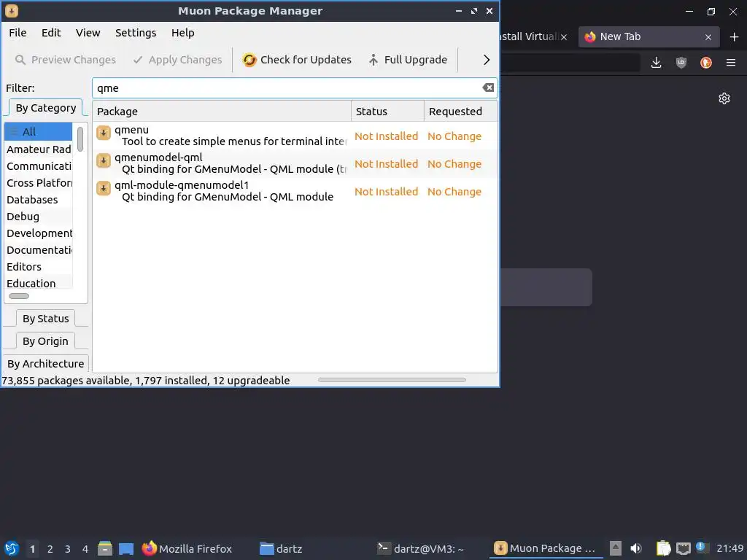Select the Debug category
The width and height of the screenshot is (747, 560).
tap(39, 216)
